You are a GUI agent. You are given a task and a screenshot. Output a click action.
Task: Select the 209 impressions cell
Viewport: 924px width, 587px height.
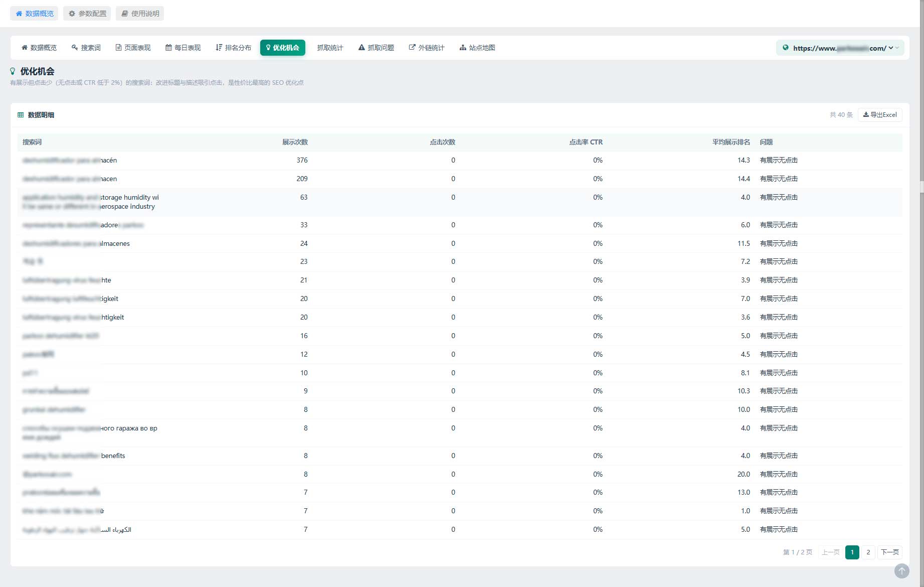(302, 179)
